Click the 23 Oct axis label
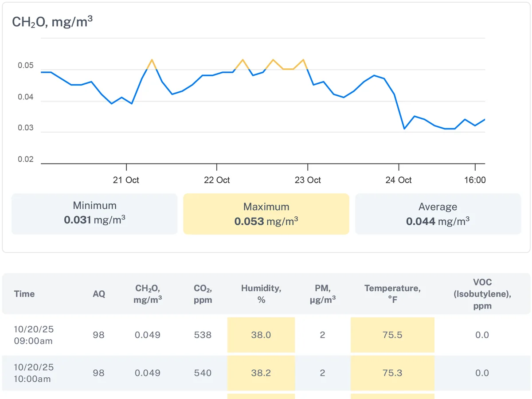 [x=308, y=180]
